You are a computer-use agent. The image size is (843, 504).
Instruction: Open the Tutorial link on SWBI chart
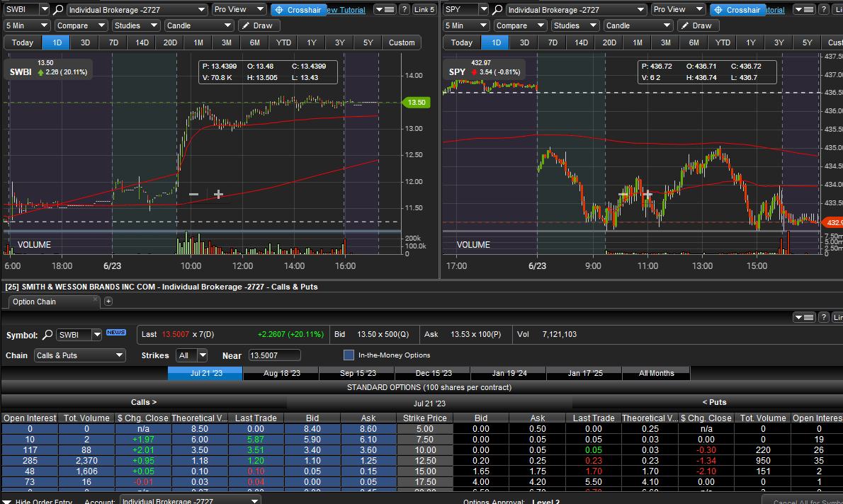click(347, 10)
